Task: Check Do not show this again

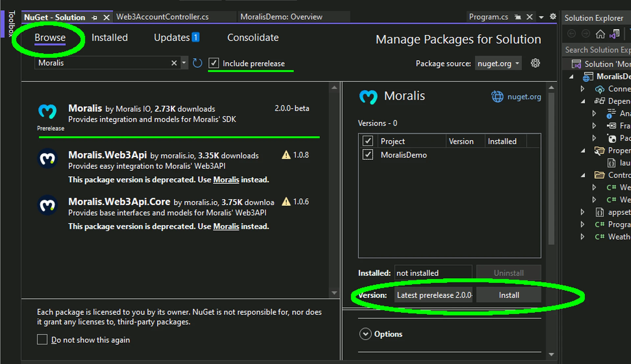Action: (x=42, y=340)
